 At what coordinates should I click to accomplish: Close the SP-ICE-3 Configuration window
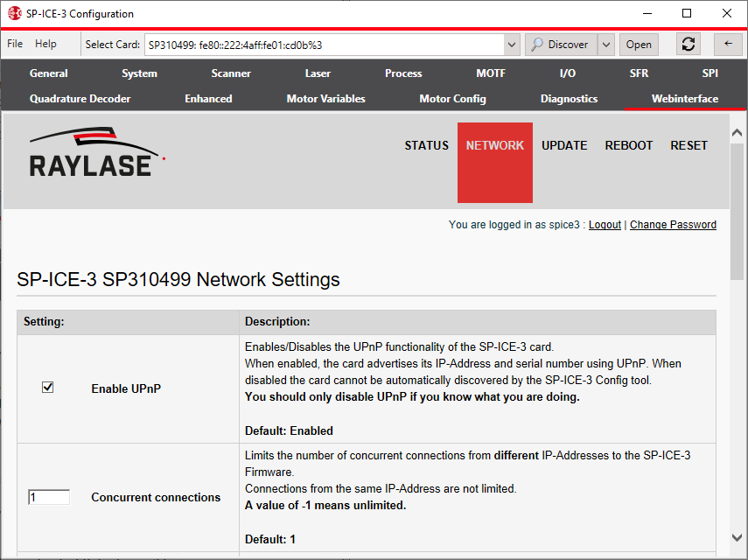(x=726, y=13)
